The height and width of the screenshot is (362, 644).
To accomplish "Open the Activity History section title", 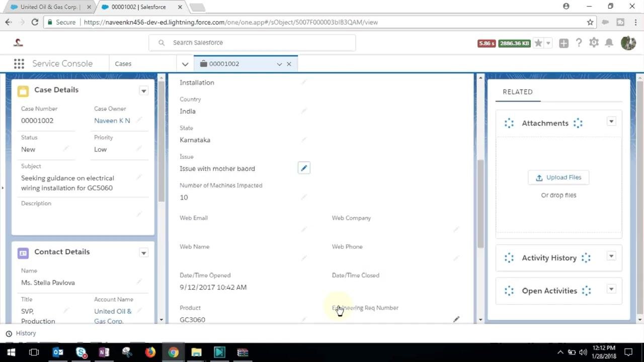I will click(x=549, y=258).
